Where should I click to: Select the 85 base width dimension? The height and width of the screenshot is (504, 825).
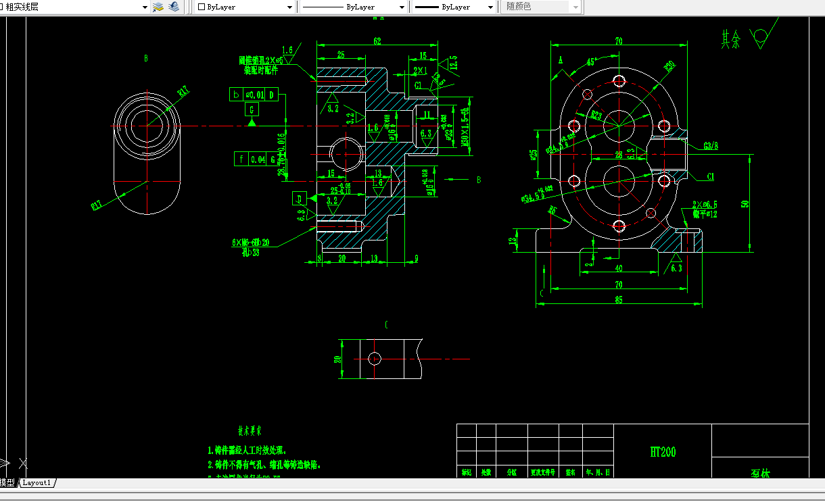[618, 300]
